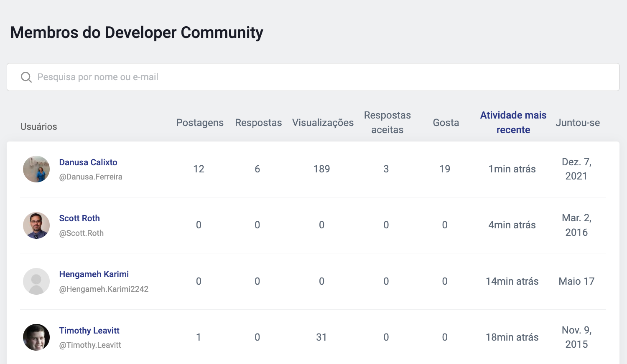This screenshot has height=364, width=627.
Task: Open Timothy Leavitt's avatar image
Action: pyautogui.click(x=36, y=337)
